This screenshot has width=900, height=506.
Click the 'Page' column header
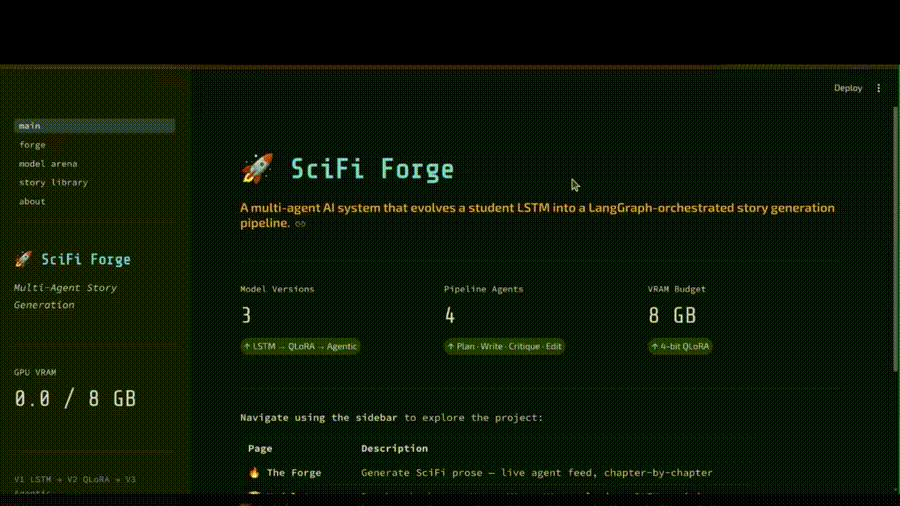click(x=260, y=449)
